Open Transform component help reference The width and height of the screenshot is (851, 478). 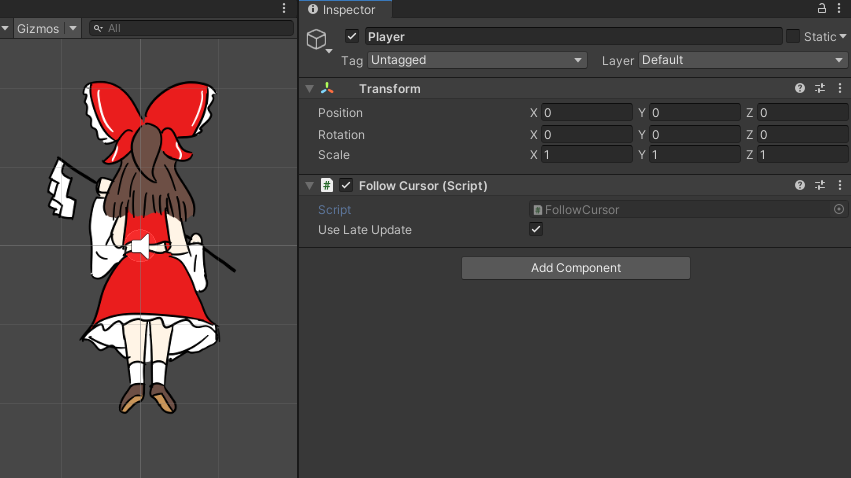pos(799,88)
